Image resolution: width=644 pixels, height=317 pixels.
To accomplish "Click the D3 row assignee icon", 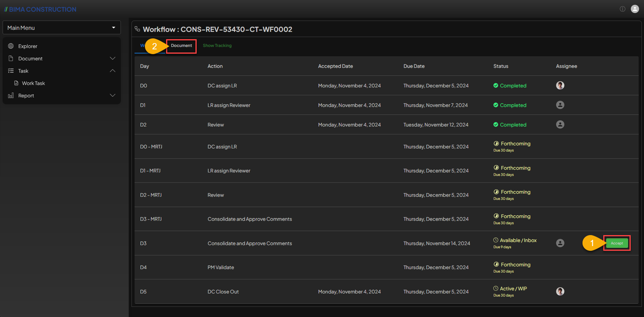I will pos(560,243).
